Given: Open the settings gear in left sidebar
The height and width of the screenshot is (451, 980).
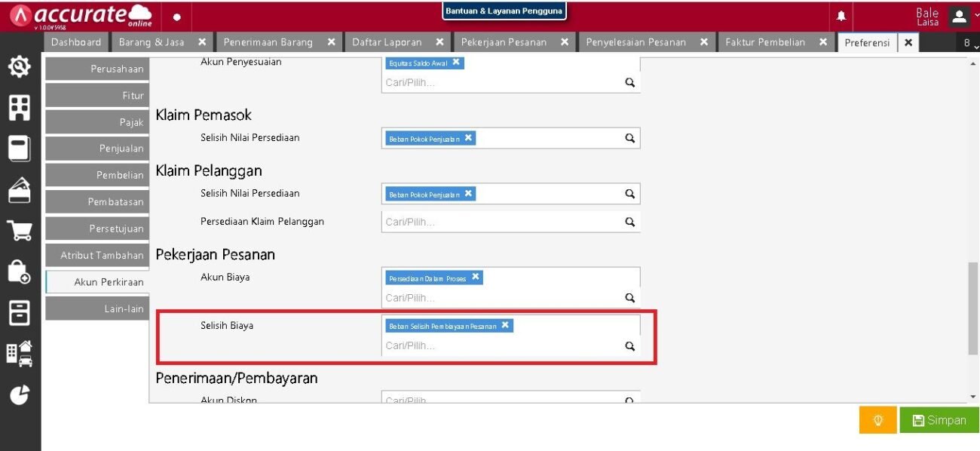Looking at the screenshot, I should point(20,68).
